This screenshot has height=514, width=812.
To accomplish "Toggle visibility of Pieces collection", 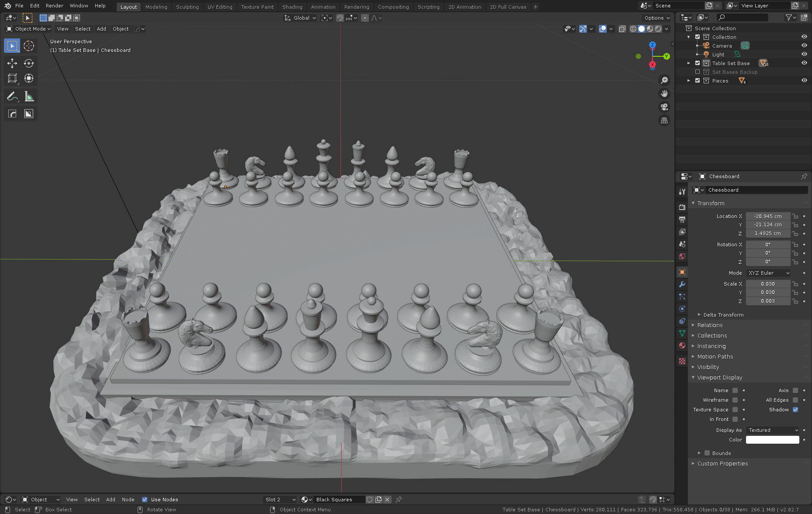I will pos(804,81).
